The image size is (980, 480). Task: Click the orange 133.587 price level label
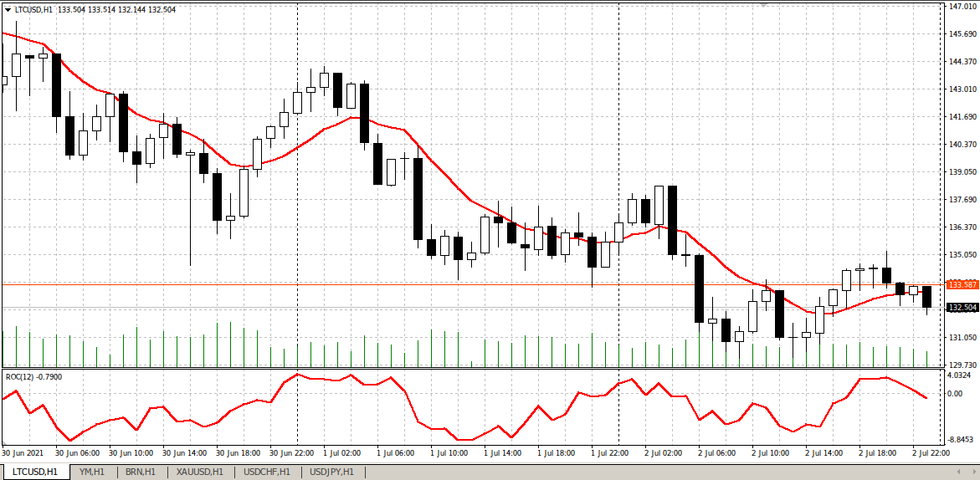pyautogui.click(x=962, y=284)
